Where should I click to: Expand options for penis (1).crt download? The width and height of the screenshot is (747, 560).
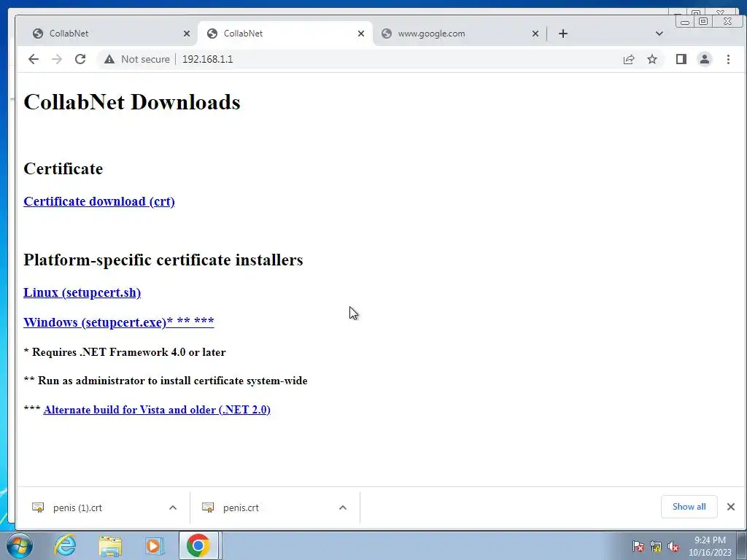coord(173,507)
